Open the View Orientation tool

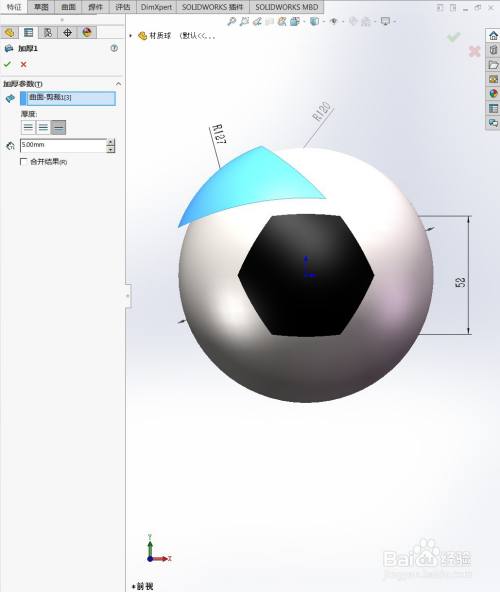295,22
